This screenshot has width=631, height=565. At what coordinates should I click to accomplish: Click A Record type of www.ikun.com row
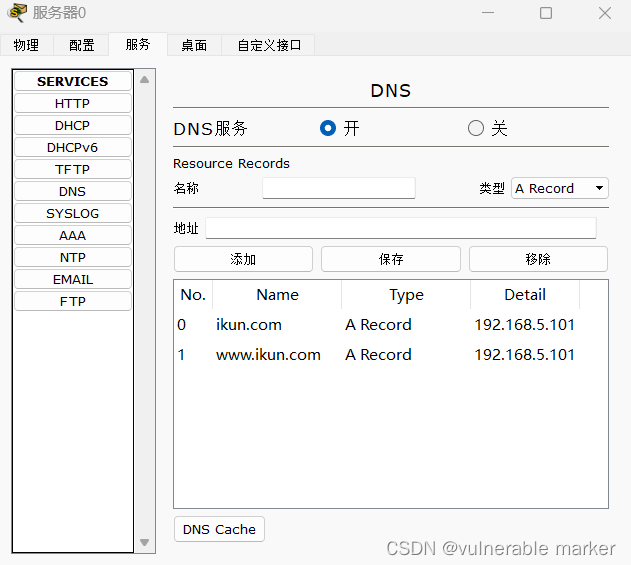[378, 355]
